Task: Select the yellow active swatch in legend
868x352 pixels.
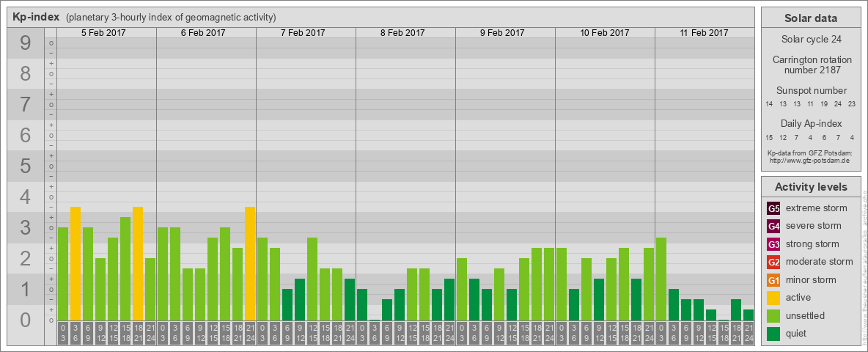Action: (773, 298)
